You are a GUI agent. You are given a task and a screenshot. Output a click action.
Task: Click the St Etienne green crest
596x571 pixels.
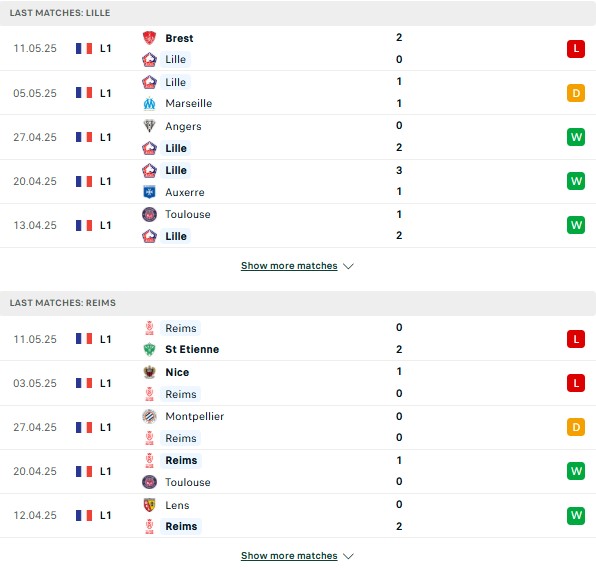pos(149,349)
